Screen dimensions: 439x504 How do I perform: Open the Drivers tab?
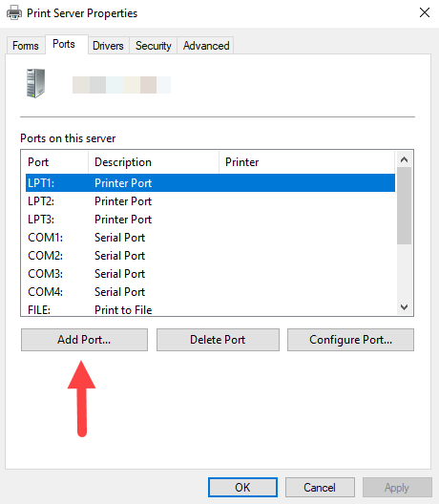[108, 46]
